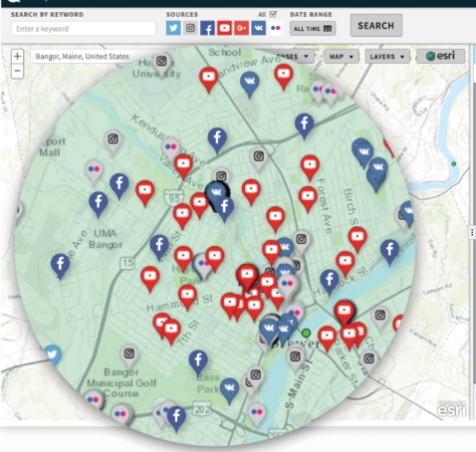Click the side panel expand handle on right edge
Screen dimensions: 476x452
472,232
